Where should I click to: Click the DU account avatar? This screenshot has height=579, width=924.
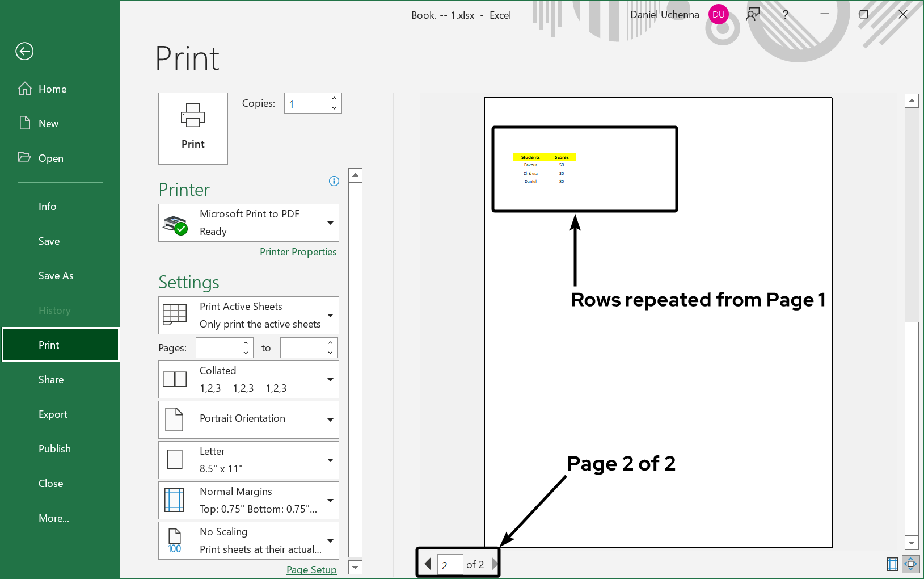[719, 15]
